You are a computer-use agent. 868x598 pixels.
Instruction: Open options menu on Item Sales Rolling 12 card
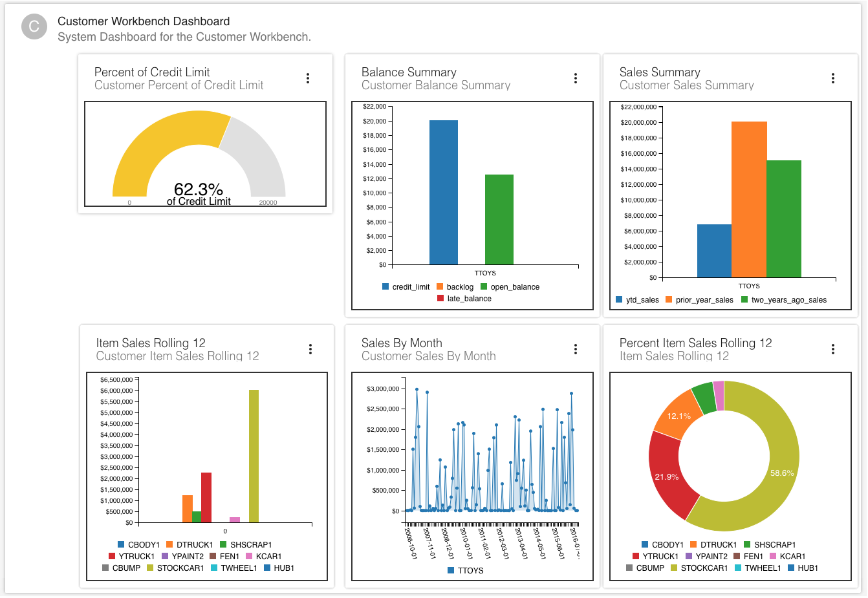[x=310, y=348]
